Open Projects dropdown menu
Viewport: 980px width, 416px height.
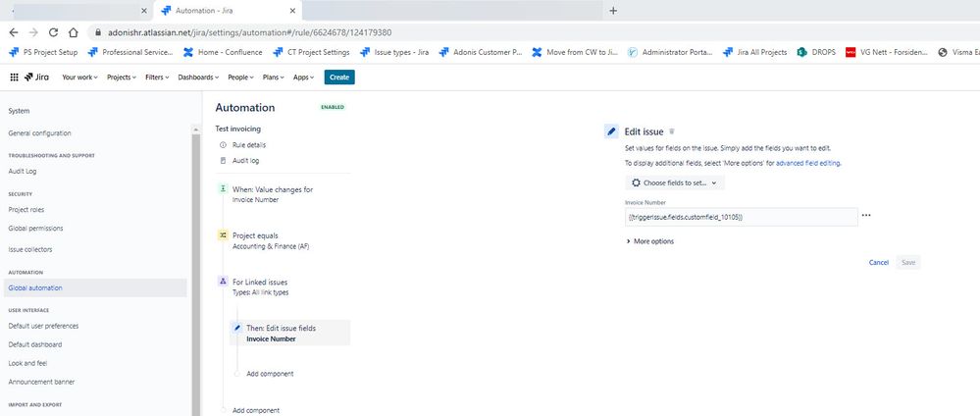[x=122, y=77]
